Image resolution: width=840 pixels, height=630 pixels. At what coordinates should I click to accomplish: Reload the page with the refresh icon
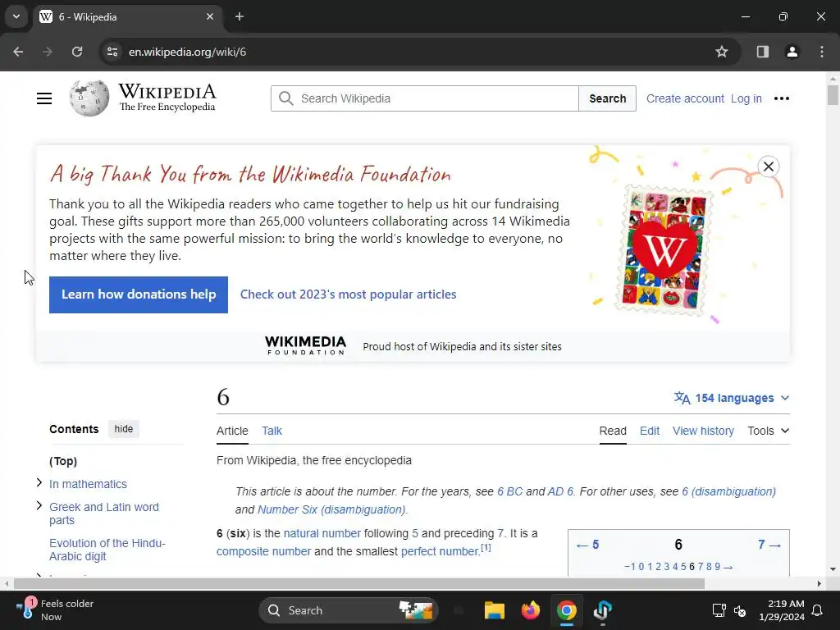point(77,52)
